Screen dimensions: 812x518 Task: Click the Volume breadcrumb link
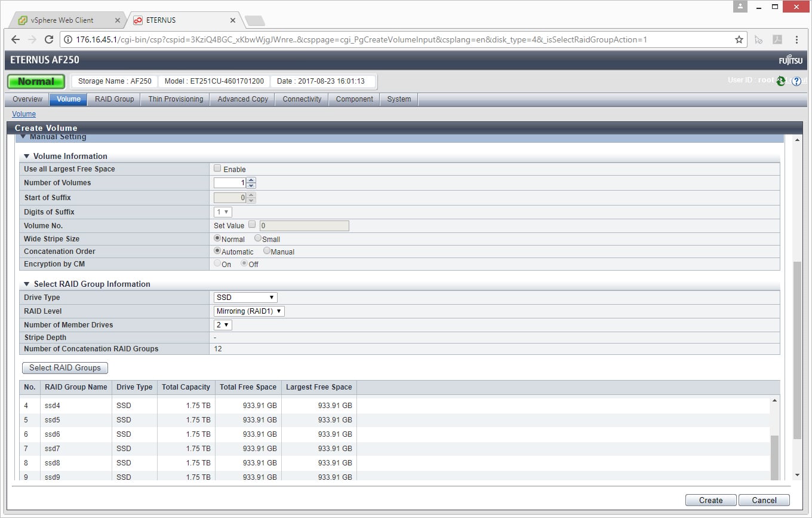[24, 114]
